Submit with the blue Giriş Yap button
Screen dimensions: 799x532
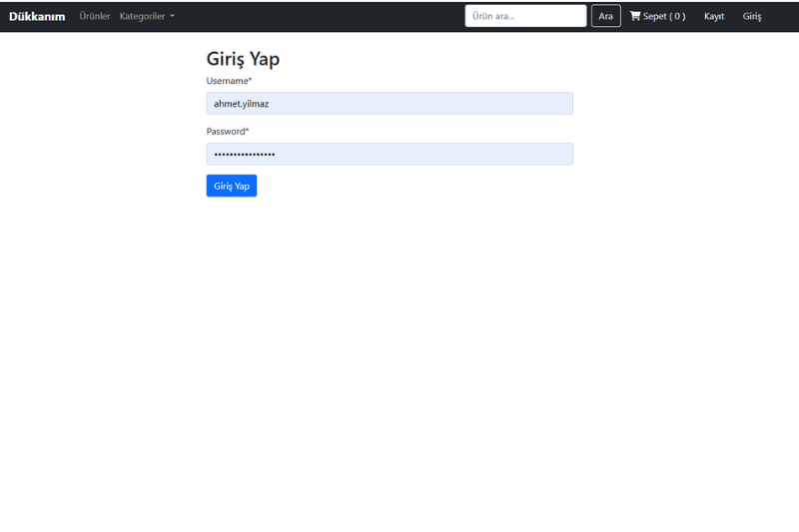tap(232, 186)
